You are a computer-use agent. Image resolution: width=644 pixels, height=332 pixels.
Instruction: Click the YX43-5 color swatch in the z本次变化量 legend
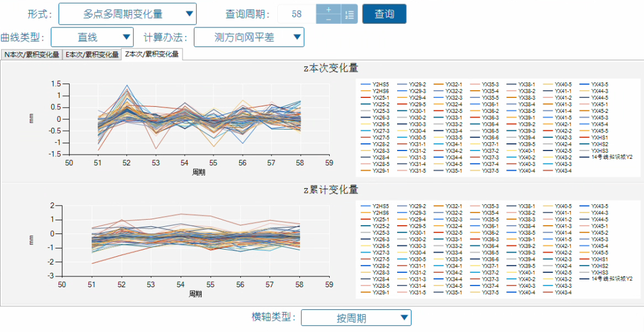pyautogui.click(x=584, y=84)
